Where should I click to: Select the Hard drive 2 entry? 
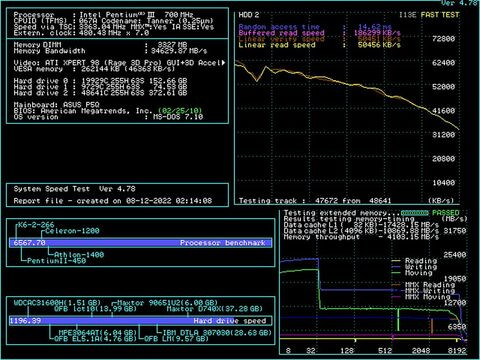[x=100, y=93]
